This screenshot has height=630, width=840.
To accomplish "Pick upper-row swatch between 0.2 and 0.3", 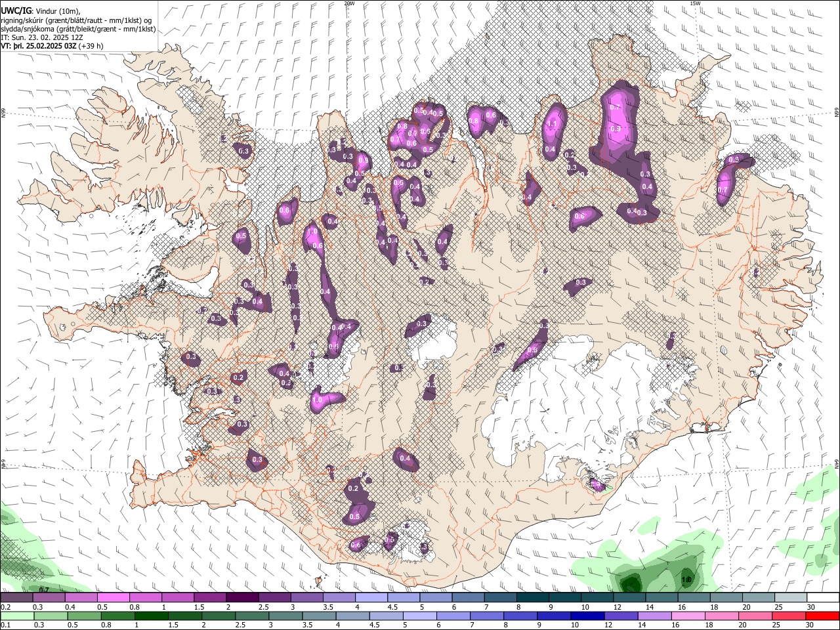I will tap(16, 597).
